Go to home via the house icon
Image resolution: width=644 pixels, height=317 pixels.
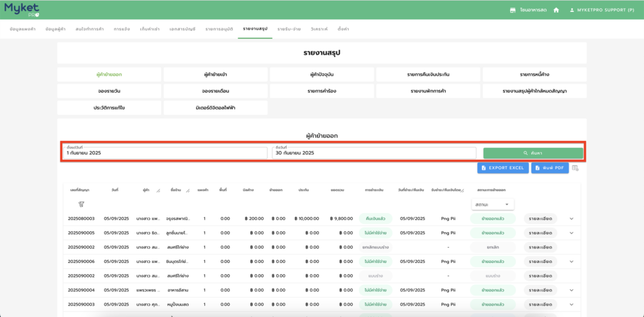click(556, 10)
